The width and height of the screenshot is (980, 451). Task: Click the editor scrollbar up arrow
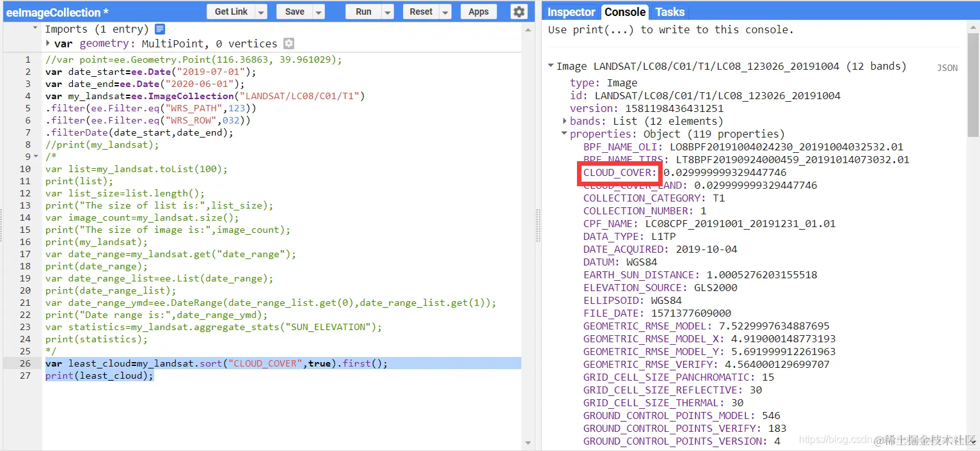click(528, 29)
